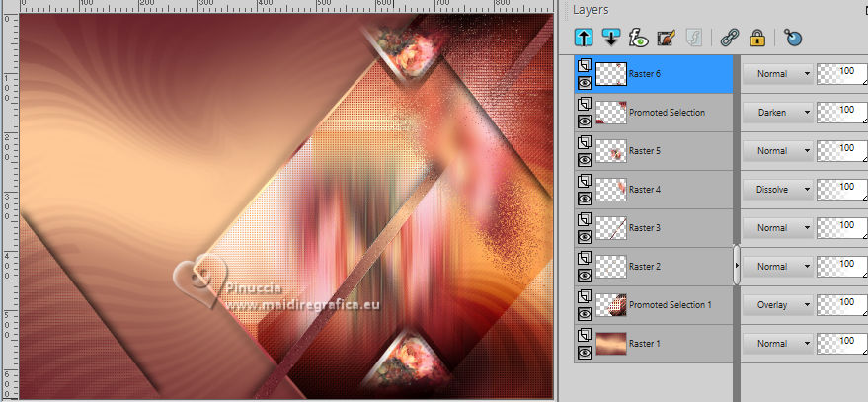The width and height of the screenshot is (868, 402).
Task: Adjust opacity slider of Promoted Selection
Action: (x=842, y=113)
